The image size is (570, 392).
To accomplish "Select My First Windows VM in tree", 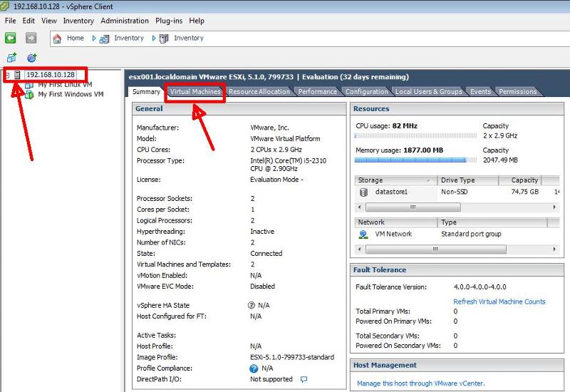I will click(x=71, y=94).
